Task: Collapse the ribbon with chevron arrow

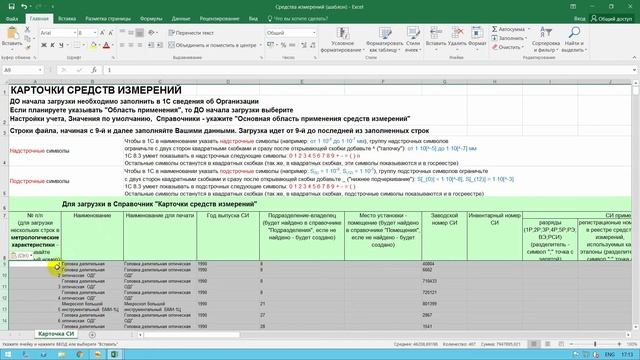Action: (x=634, y=58)
